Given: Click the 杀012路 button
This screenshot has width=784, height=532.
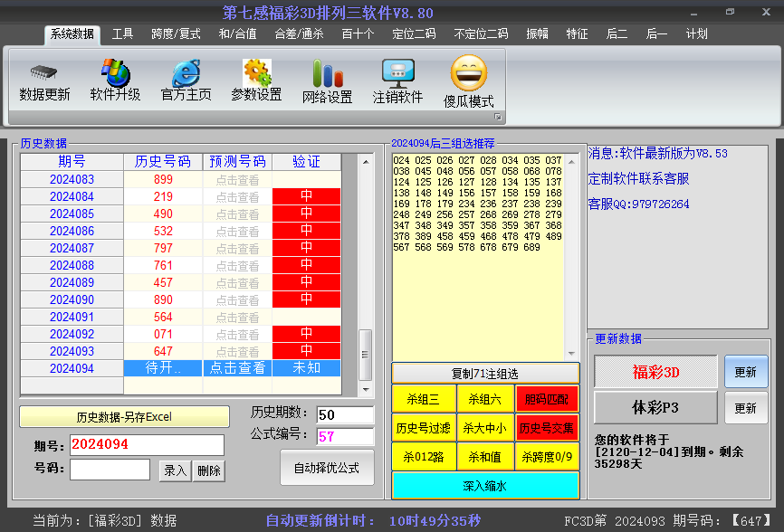Looking at the screenshot, I should point(424,457).
